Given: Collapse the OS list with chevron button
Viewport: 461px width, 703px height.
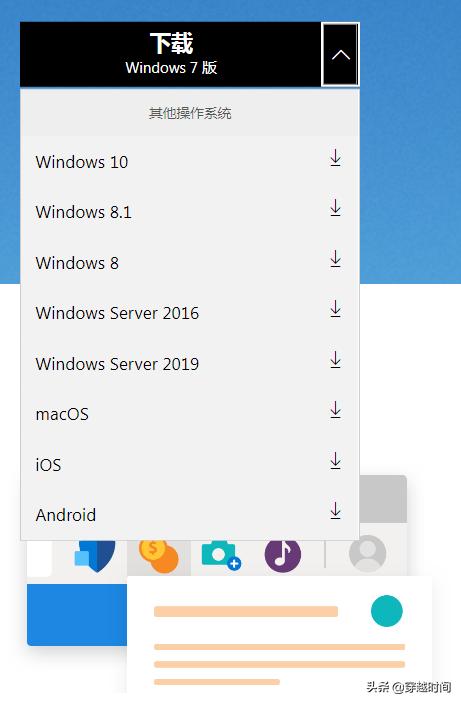Looking at the screenshot, I should click(x=340, y=55).
